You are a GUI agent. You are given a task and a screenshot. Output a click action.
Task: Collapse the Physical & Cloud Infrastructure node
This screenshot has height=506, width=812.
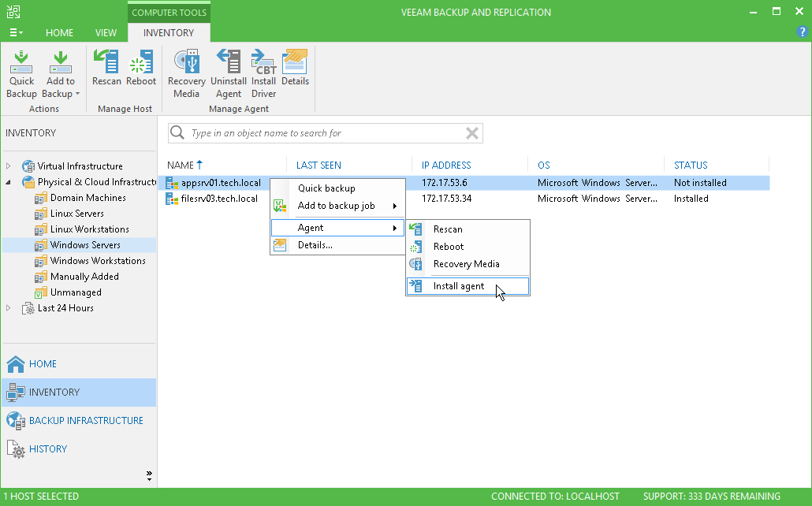click(9, 182)
